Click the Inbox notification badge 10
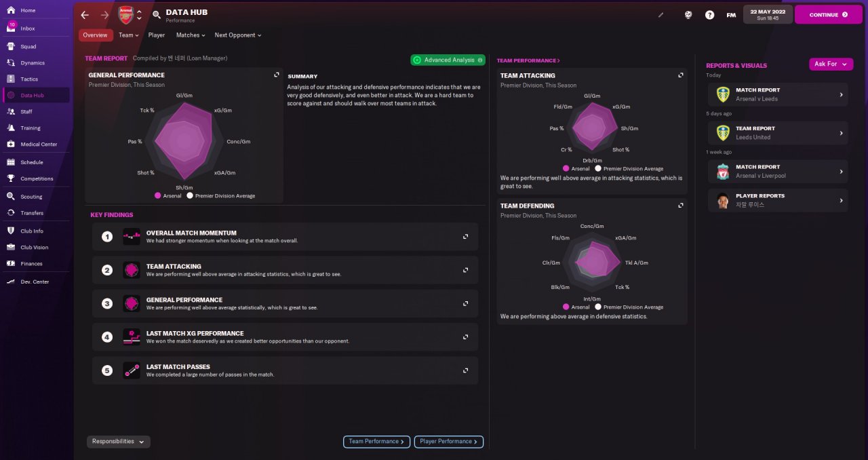 [x=12, y=25]
